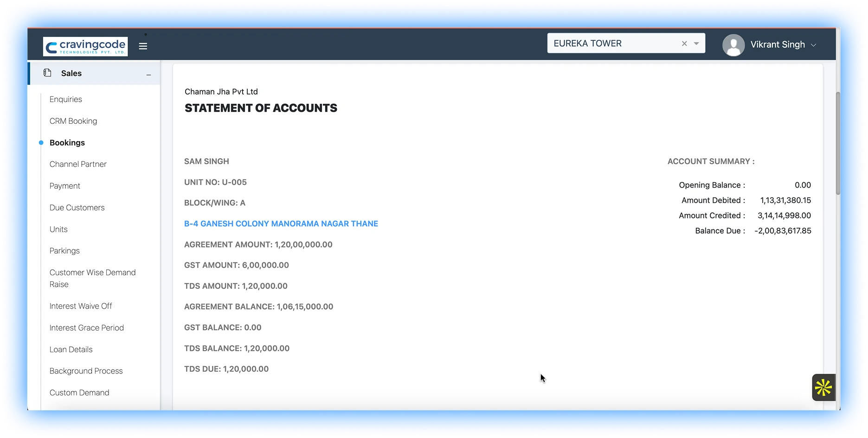
Task: Open Interest Grace Period
Action: (87, 328)
